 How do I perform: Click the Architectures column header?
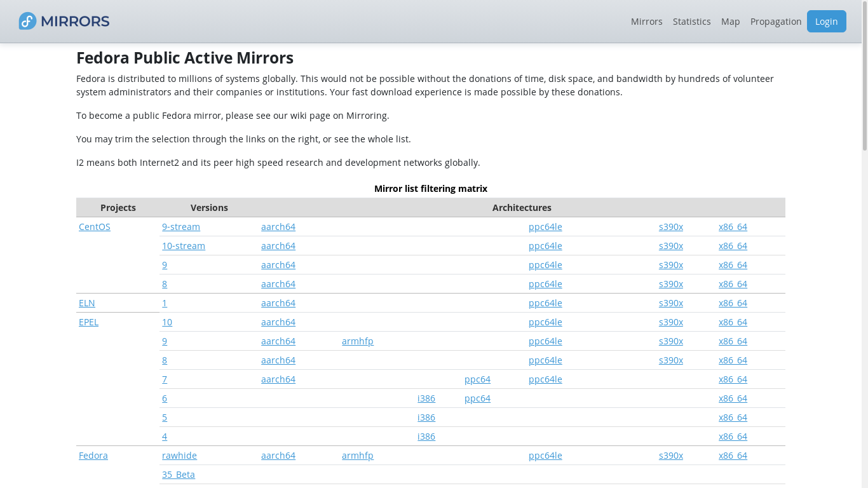522,208
